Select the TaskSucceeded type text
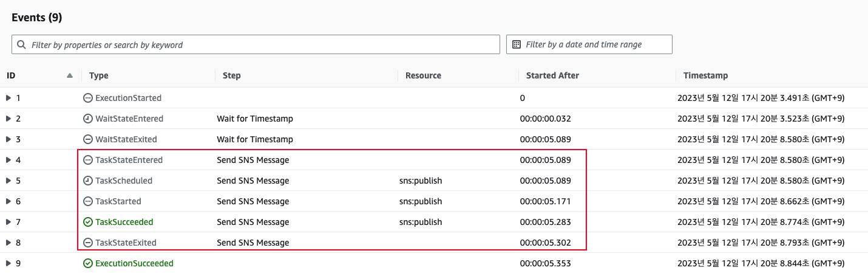The width and height of the screenshot is (868, 273). 124,222
